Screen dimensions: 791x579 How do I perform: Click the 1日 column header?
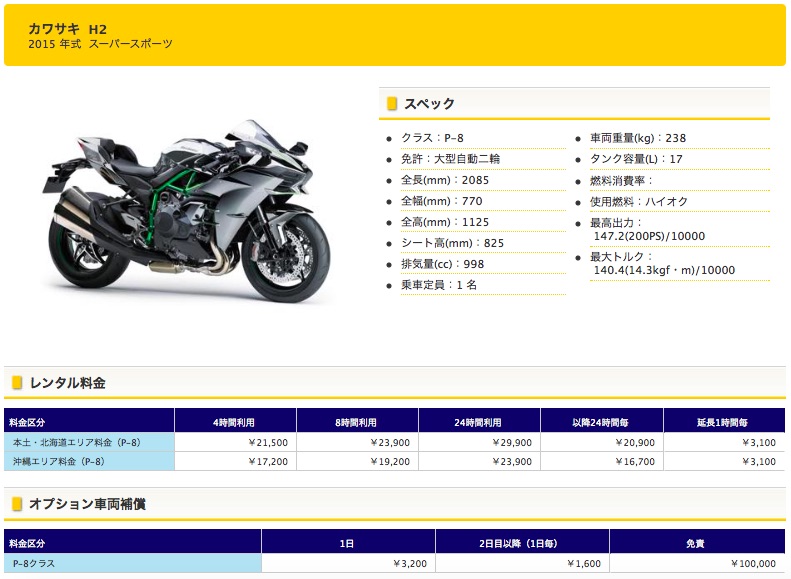(x=348, y=542)
